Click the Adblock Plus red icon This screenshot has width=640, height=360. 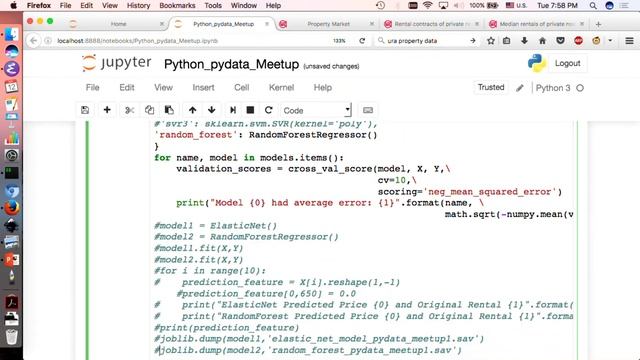578,41
